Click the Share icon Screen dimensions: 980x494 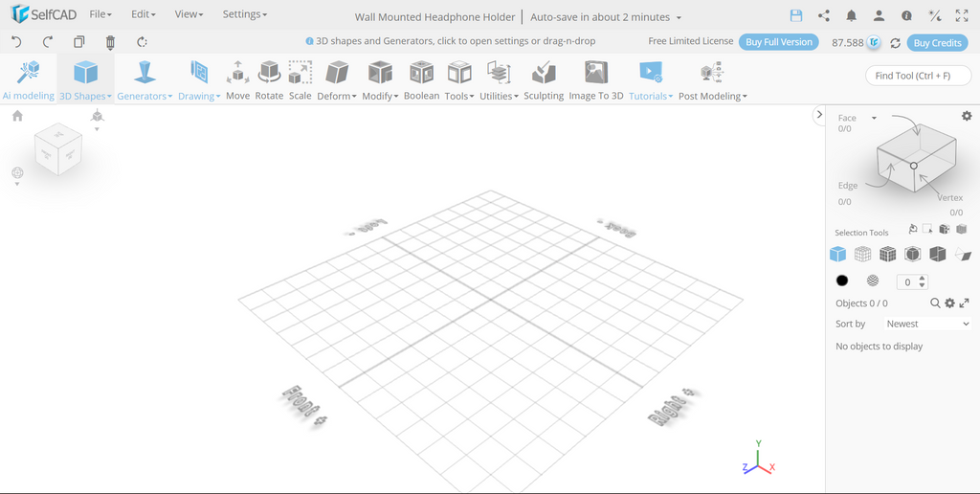click(824, 16)
